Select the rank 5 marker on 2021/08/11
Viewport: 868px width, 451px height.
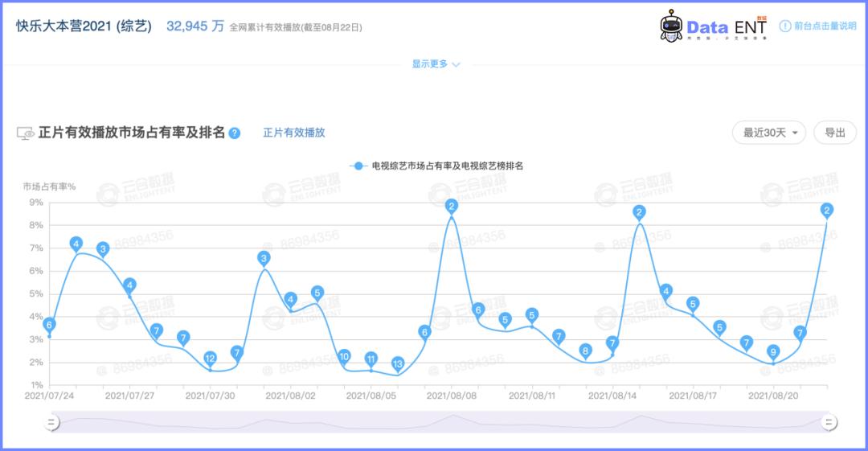pyautogui.click(x=531, y=316)
